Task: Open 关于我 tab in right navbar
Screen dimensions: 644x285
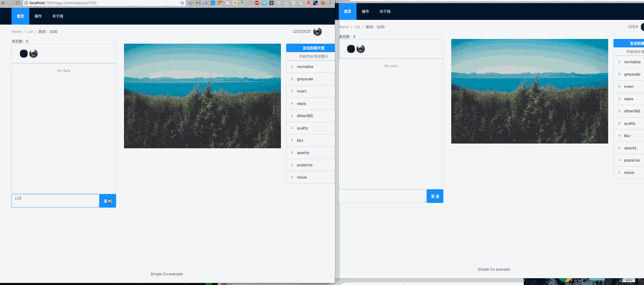Action: [385, 12]
